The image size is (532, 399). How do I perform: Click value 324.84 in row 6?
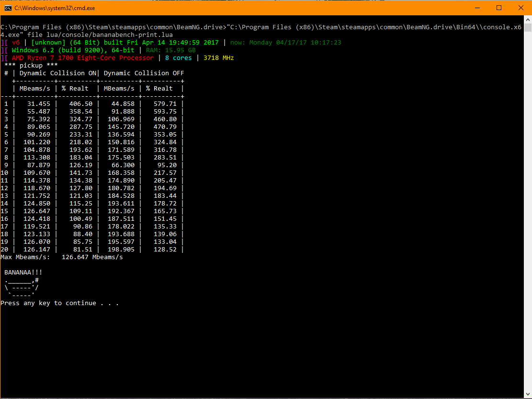point(165,142)
